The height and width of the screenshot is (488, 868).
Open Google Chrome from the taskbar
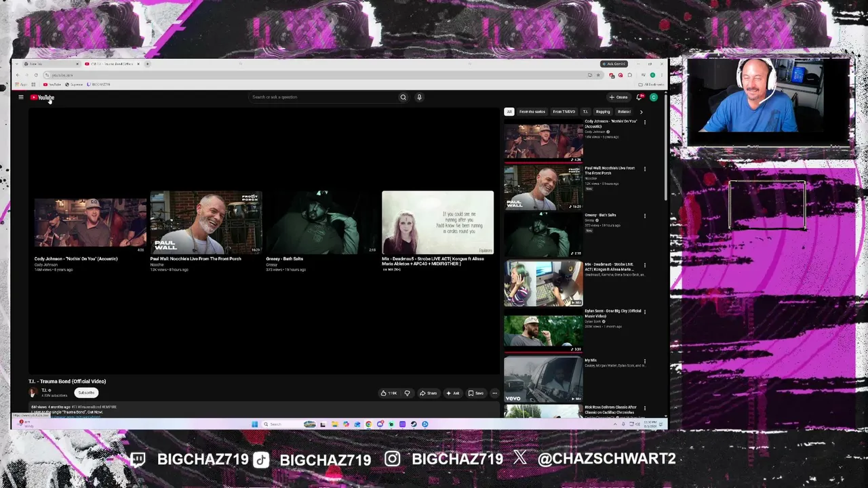click(368, 424)
